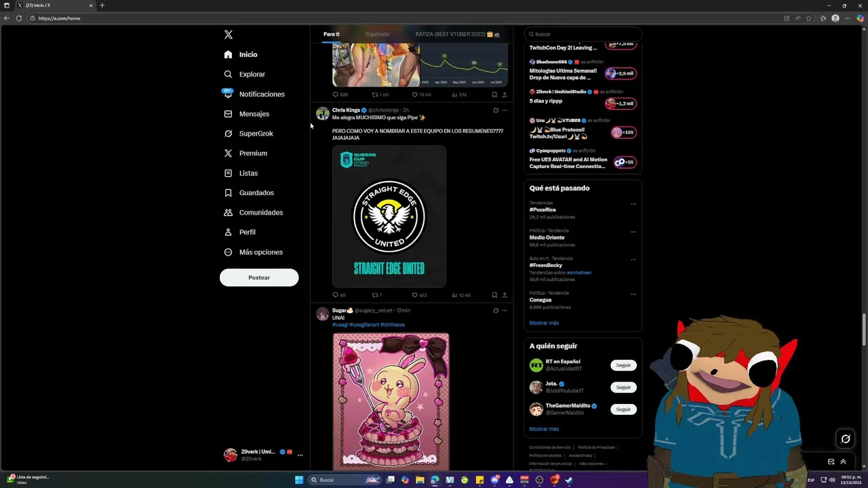Switch to RATIZA (BEST VTUBER 2022) tab
868x488 pixels.
pyautogui.click(x=458, y=34)
